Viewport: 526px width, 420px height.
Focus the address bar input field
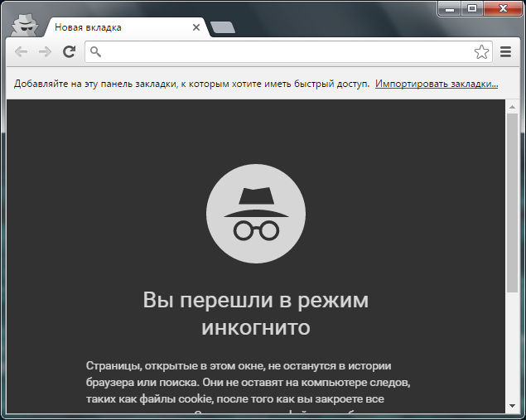pyautogui.click(x=288, y=51)
